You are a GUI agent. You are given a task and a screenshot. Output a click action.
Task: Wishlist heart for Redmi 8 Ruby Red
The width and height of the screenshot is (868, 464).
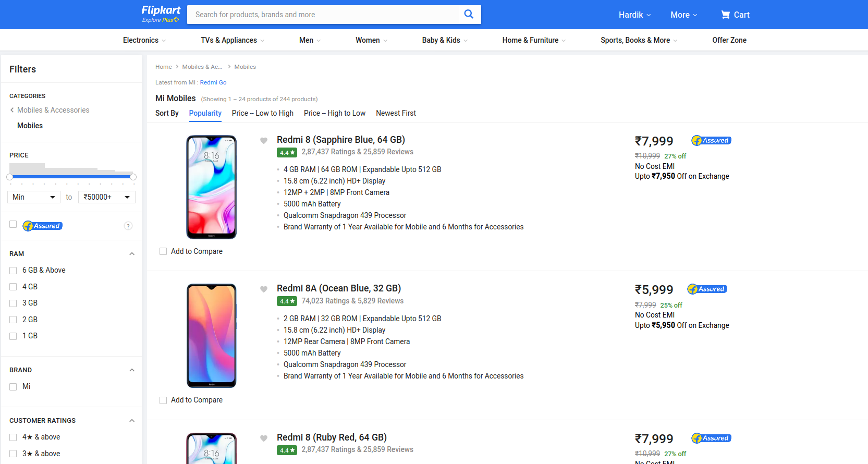[264, 438]
